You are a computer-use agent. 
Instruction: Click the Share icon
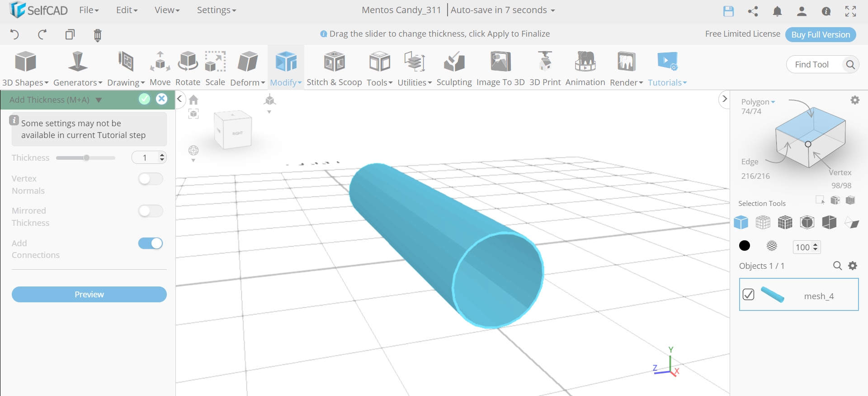pyautogui.click(x=753, y=11)
